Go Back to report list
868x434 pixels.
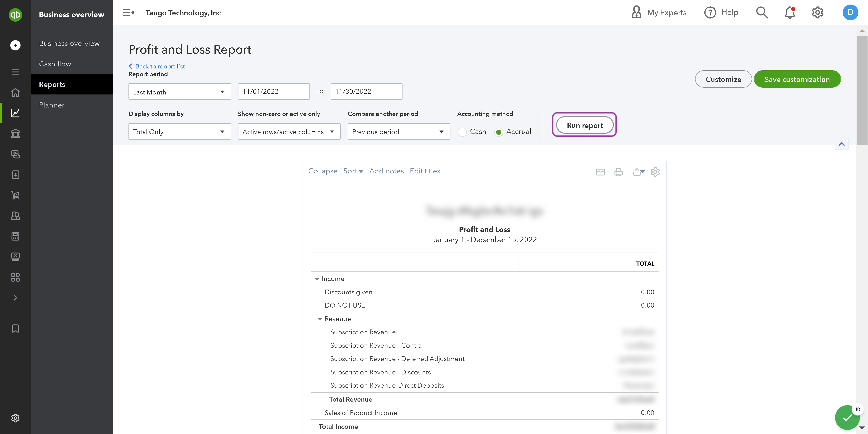[x=157, y=66]
